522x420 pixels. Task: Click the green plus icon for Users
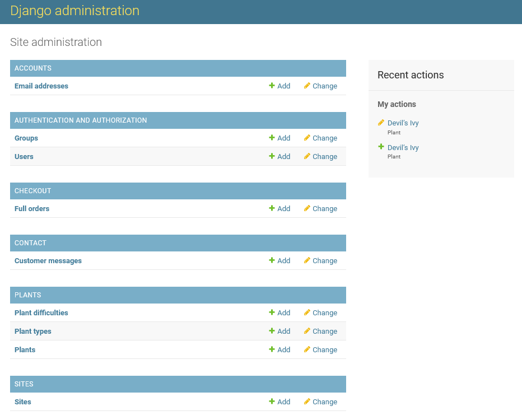(272, 156)
